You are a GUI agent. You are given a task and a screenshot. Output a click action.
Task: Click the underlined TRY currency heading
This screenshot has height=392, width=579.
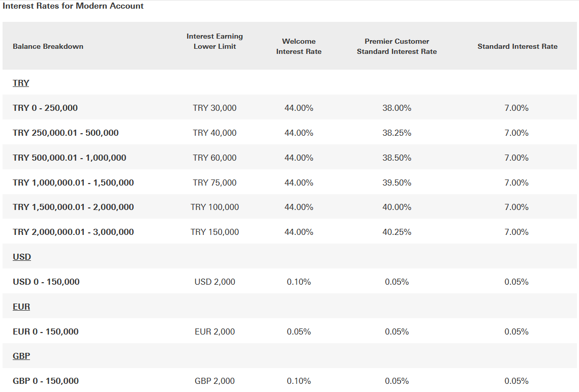[21, 83]
